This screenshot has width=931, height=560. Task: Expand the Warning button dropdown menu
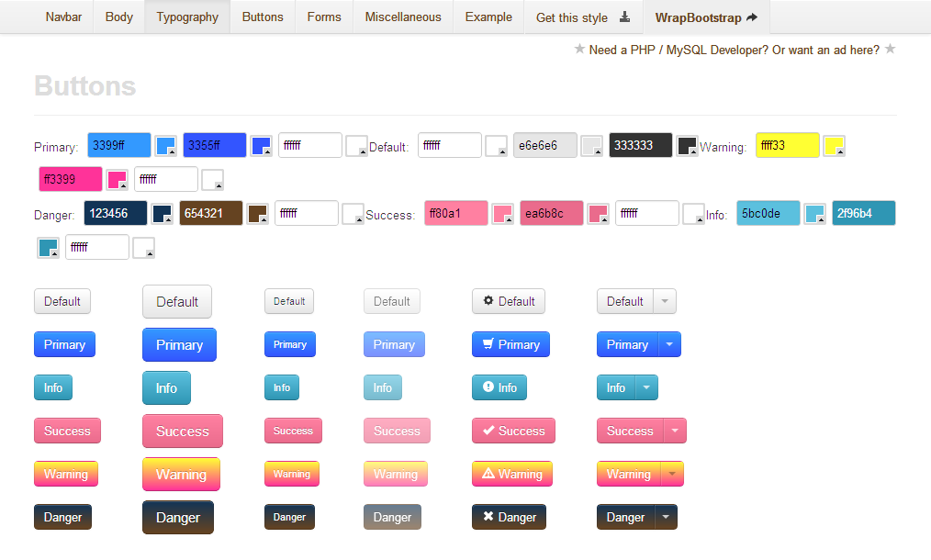[671, 474]
